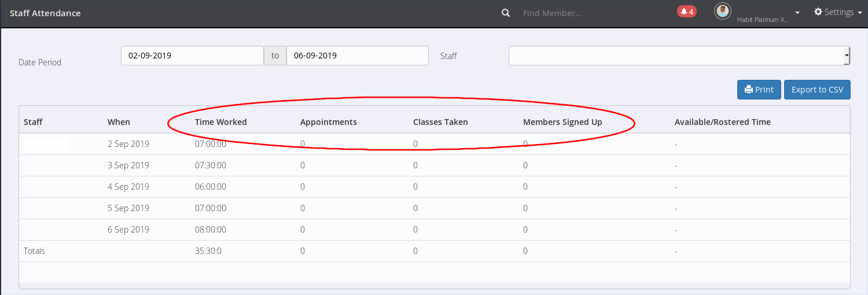This screenshot has height=295, width=868.
Task: Click the Available/Rostered Time header
Action: tap(722, 122)
